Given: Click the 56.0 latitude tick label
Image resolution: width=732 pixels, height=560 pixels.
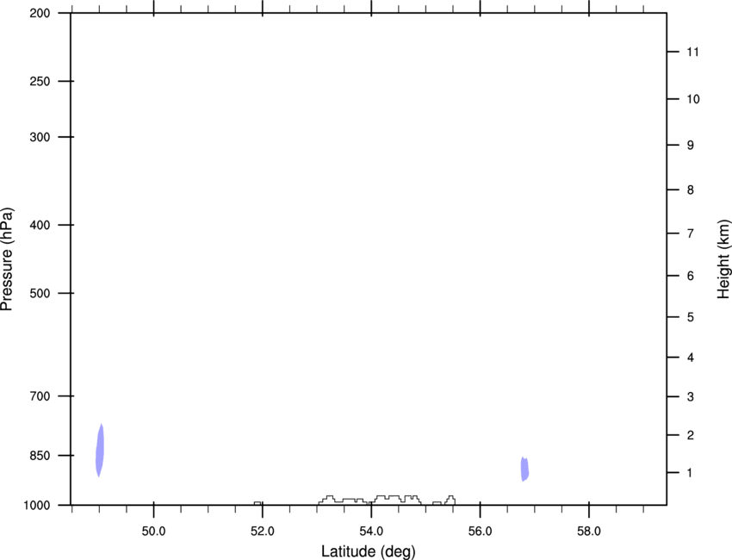Looking at the screenshot, I should point(480,531).
